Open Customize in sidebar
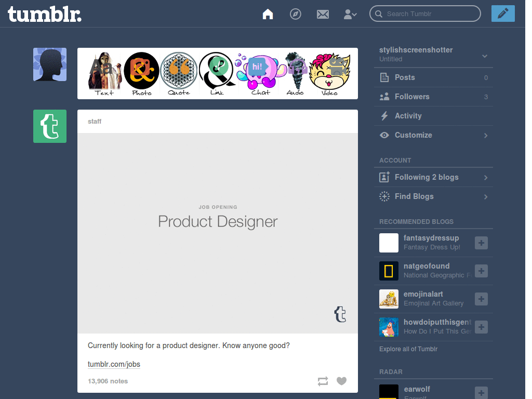The image size is (532, 399). coord(433,135)
